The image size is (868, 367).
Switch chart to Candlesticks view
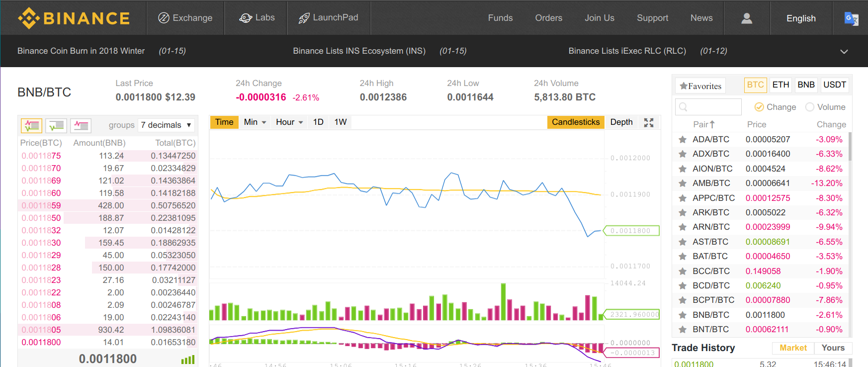576,122
